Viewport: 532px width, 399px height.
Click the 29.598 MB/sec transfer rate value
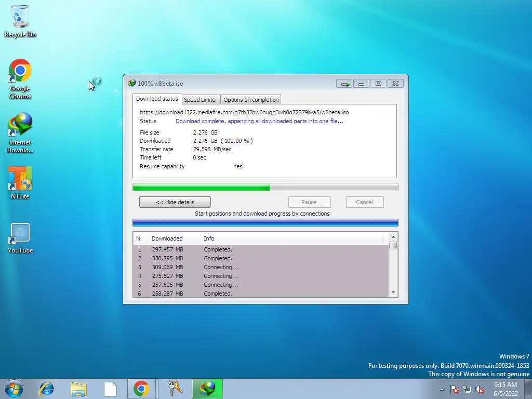tap(212, 149)
